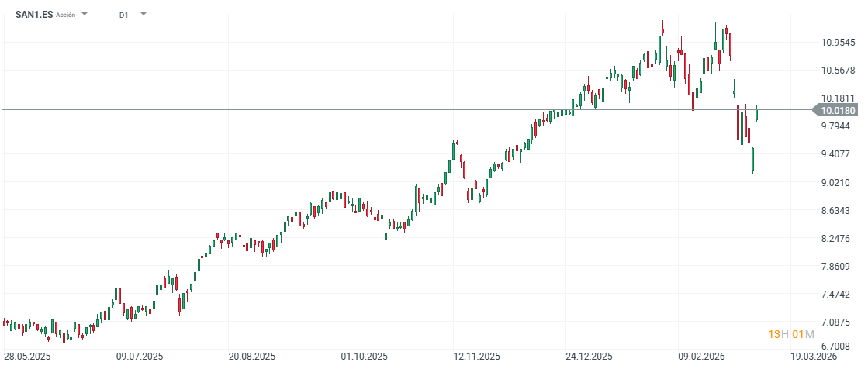Open the symbol dropdown arrow beside Acción
This screenshot has height=369, width=868.
(x=85, y=15)
